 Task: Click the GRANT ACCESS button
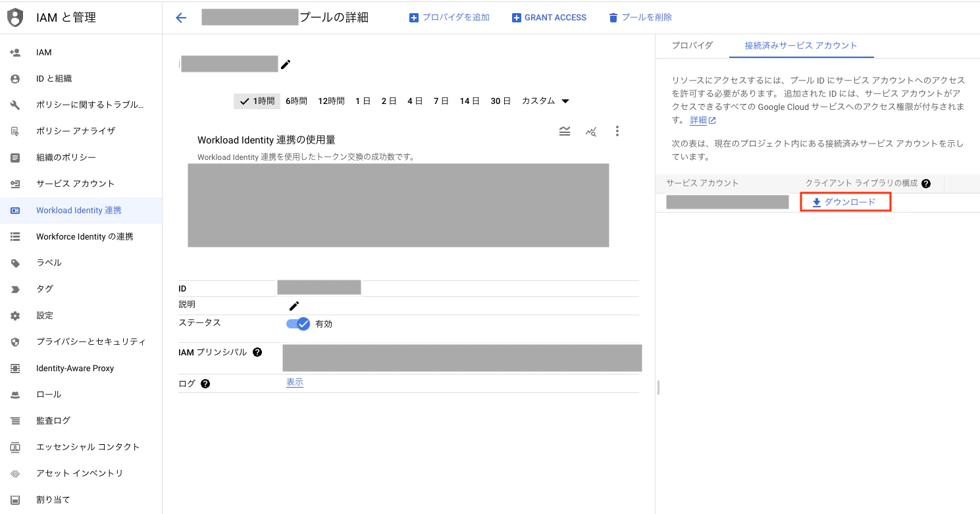(x=549, y=18)
